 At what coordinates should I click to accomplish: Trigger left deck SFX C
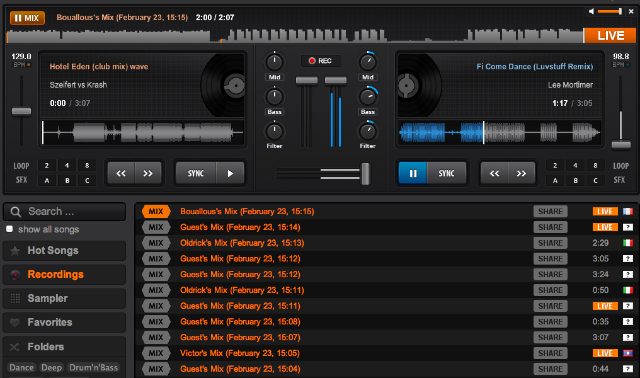[87, 180]
